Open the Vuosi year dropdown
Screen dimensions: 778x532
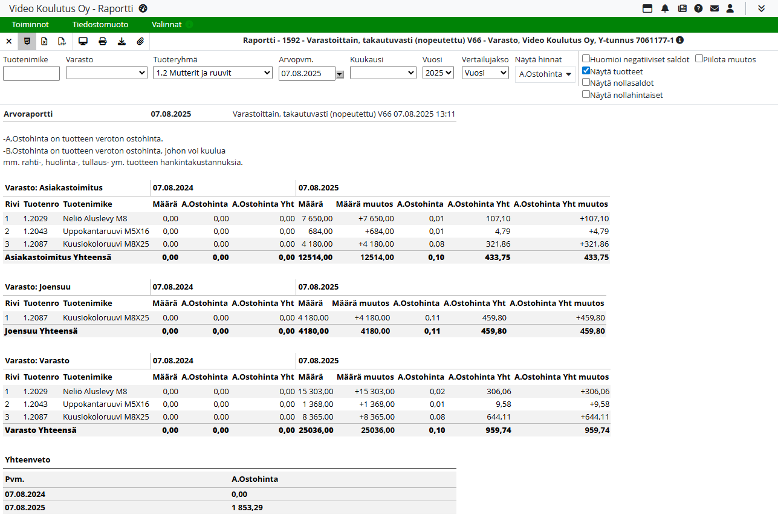(x=438, y=73)
